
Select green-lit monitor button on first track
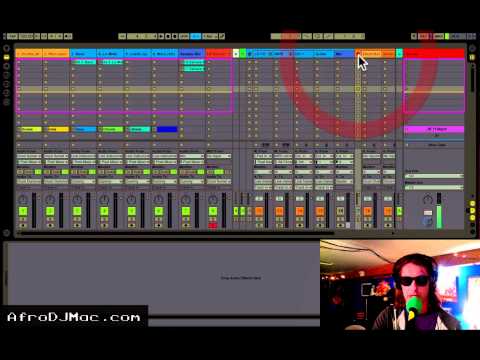[38, 172]
